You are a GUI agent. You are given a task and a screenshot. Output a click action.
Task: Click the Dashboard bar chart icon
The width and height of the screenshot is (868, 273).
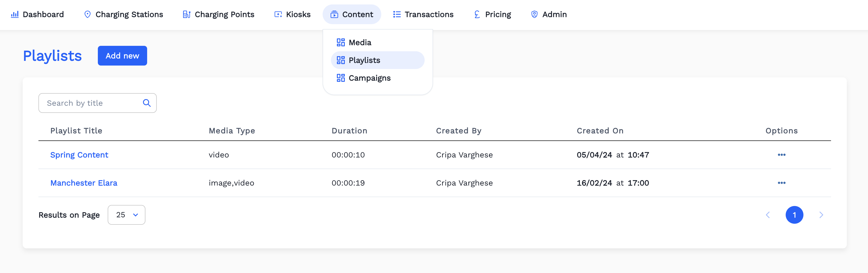coord(15,15)
